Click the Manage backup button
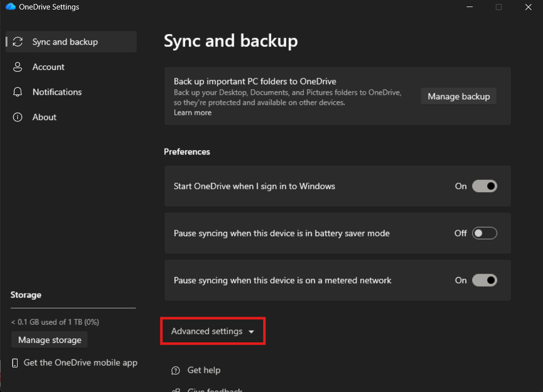Image resolution: width=543 pixels, height=392 pixels. click(459, 96)
